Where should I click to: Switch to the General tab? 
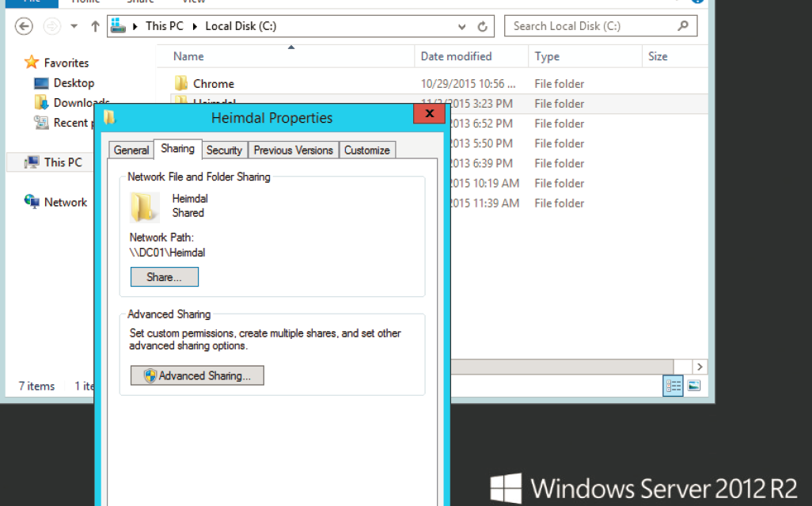point(131,150)
